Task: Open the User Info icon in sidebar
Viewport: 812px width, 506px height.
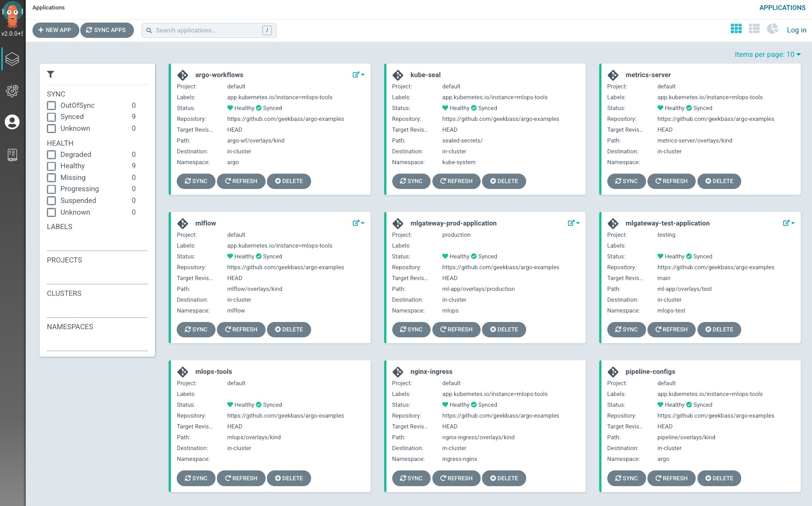Action: tap(12, 122)
